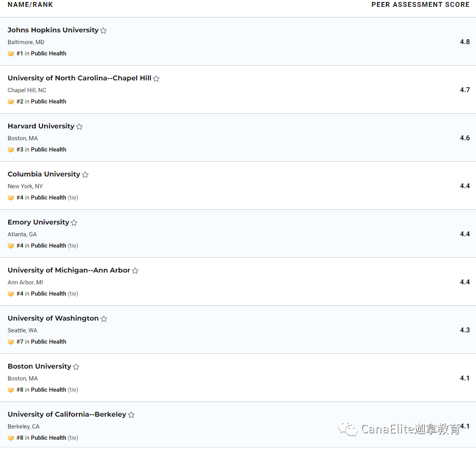Star University of California--Berkeley
This screenshot has height=450, width=476.
tap(131, 414)
